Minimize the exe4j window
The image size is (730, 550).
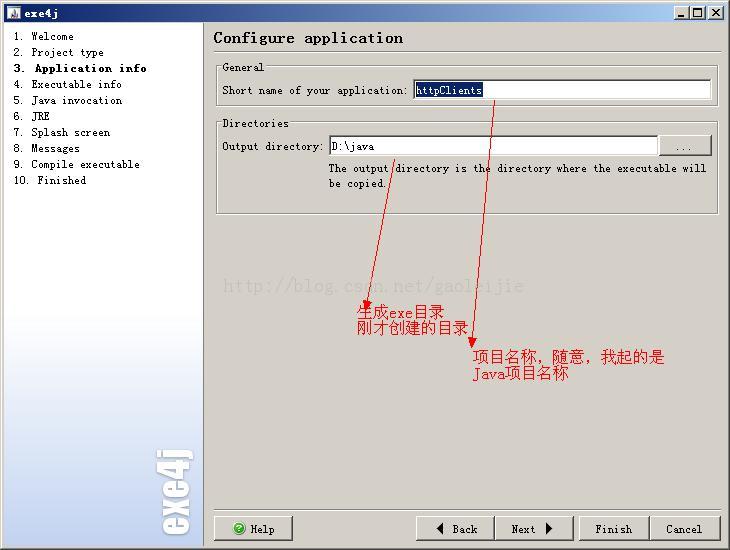pyautogui.click(x=682, y=13)
